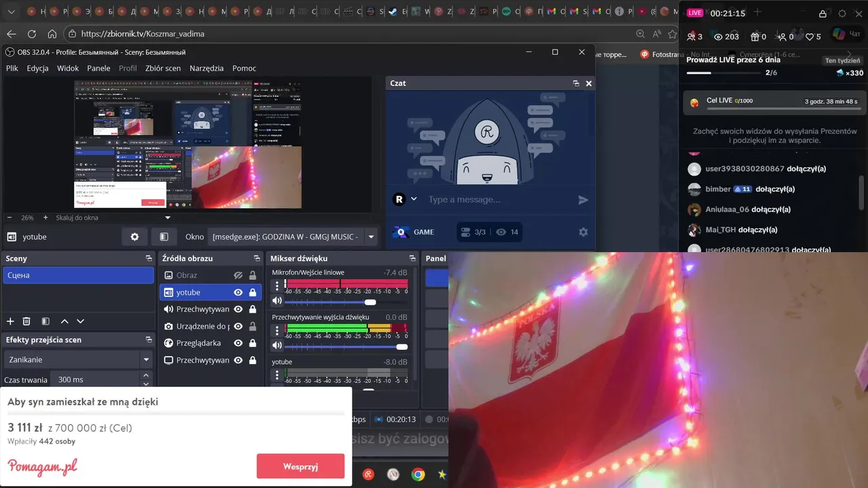Viewport: 868px width, 488px height.
Task: Click the Wesprzyj donate button
Action: tap(300, 466)
